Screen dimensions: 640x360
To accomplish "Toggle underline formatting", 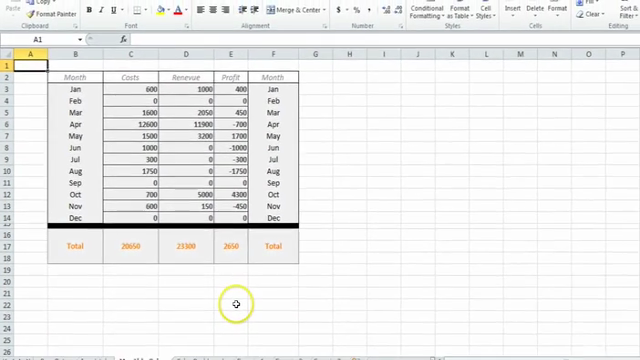I will pyautogui.click(x=113, y=10).
